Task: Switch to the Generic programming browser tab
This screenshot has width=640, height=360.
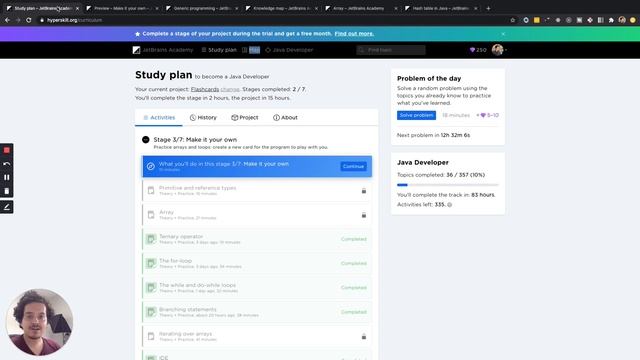Action: pyautogui.click(x=202, y=8)
